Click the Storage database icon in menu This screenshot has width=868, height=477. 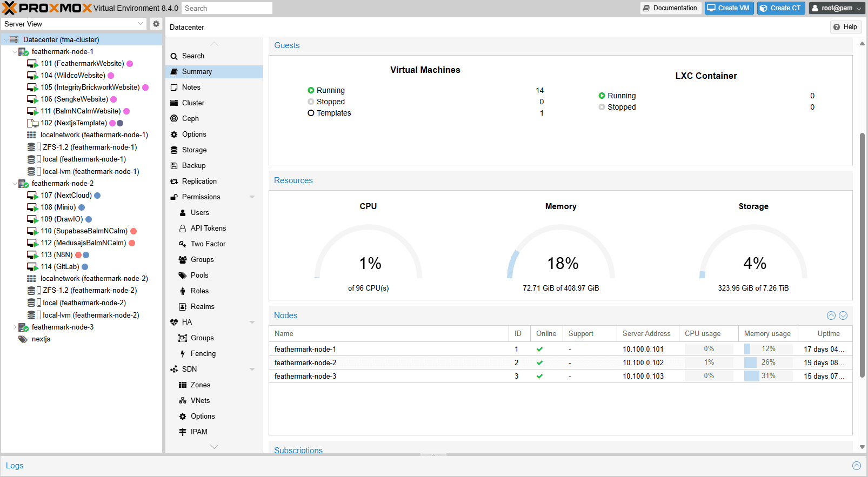pyautogui.click(x=174, y=150)
